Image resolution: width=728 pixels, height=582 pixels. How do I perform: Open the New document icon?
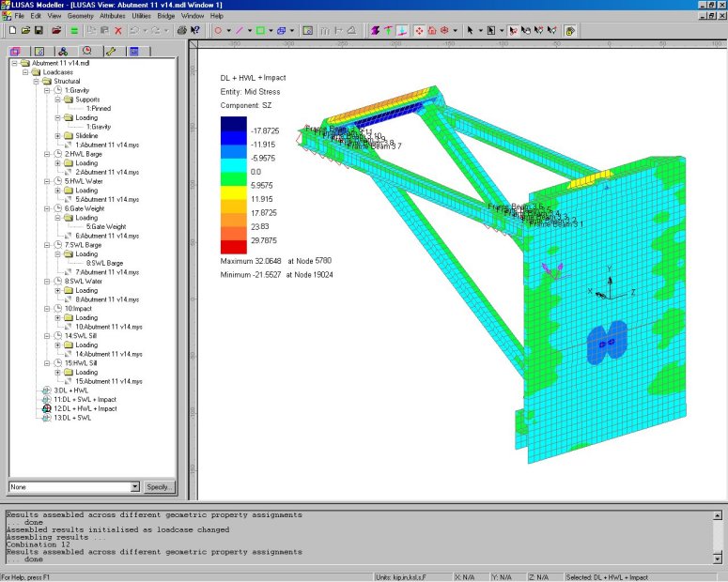pyautogui.click(x=10, y=30)
